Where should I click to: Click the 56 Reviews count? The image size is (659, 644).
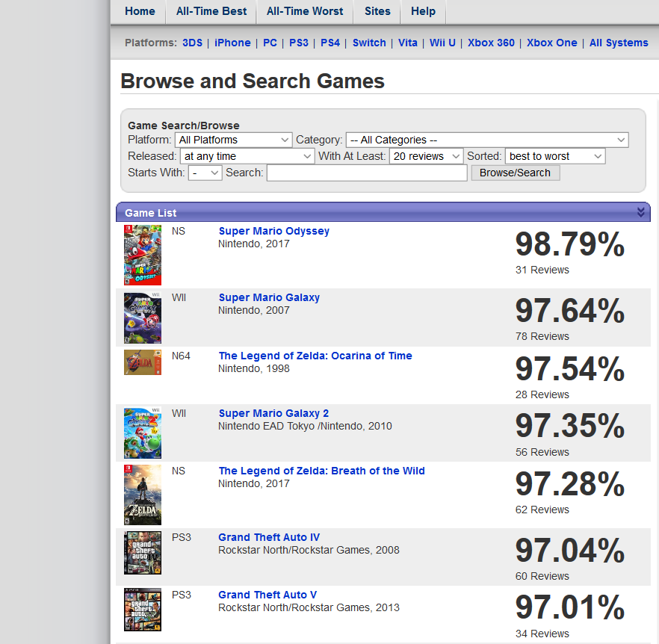(542, 452)
